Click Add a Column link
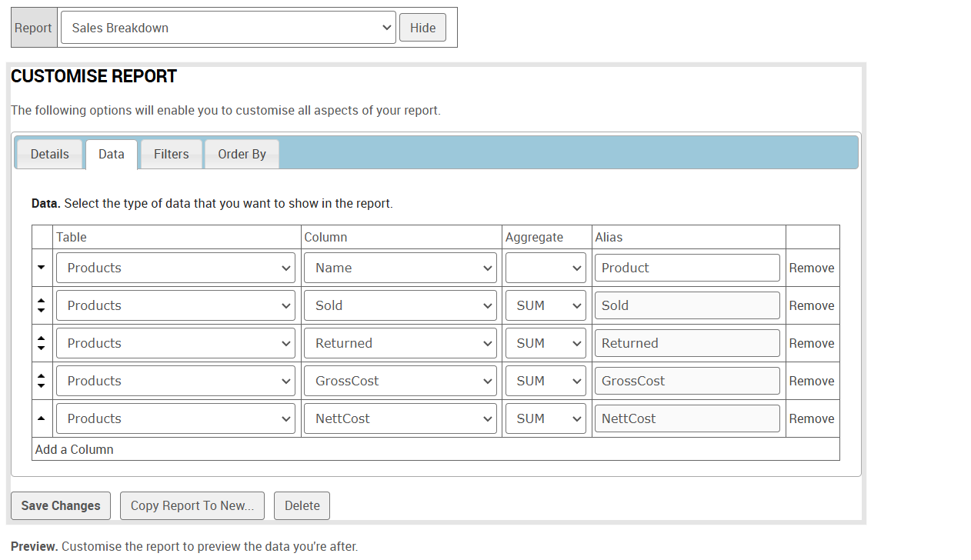The height and width of the screenshot is (560, 971). coord(75,449)
